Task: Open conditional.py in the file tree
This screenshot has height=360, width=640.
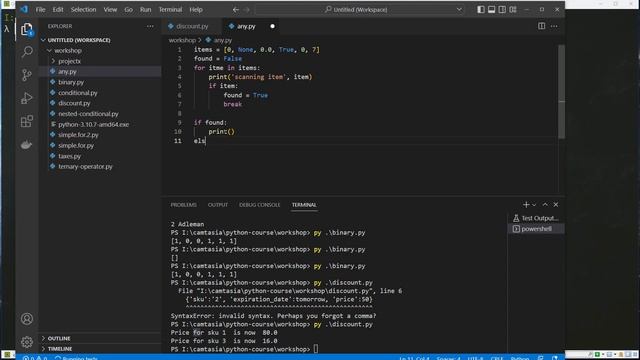Action: coord(100,93)
